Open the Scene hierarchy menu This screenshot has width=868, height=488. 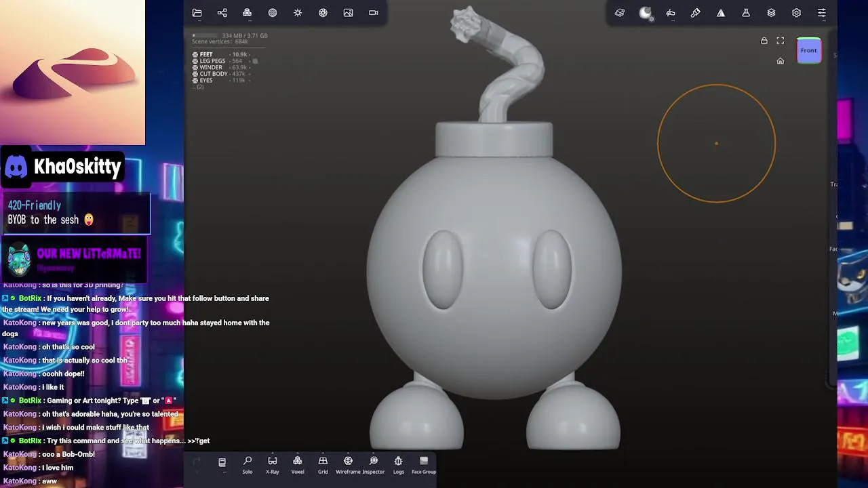[x=222, y=13]
